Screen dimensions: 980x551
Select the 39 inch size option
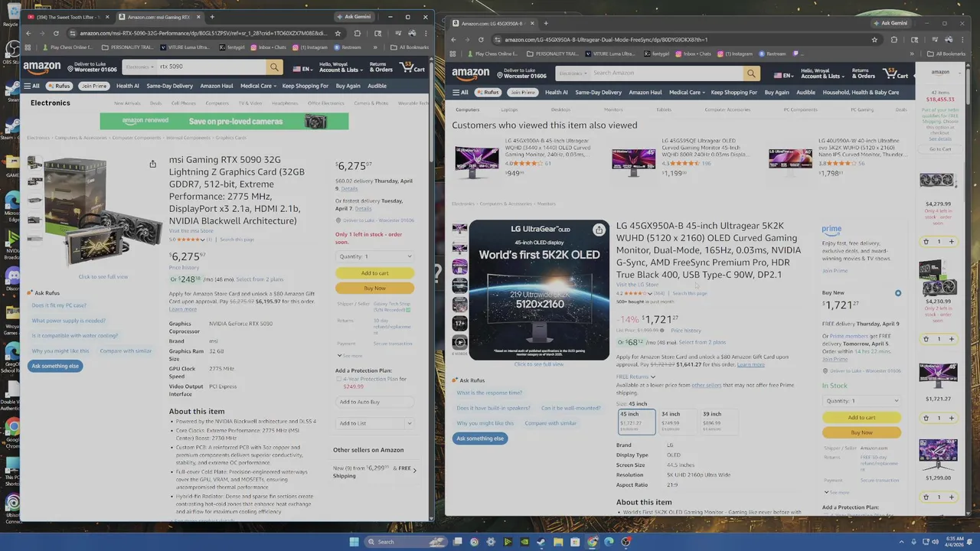720,421
